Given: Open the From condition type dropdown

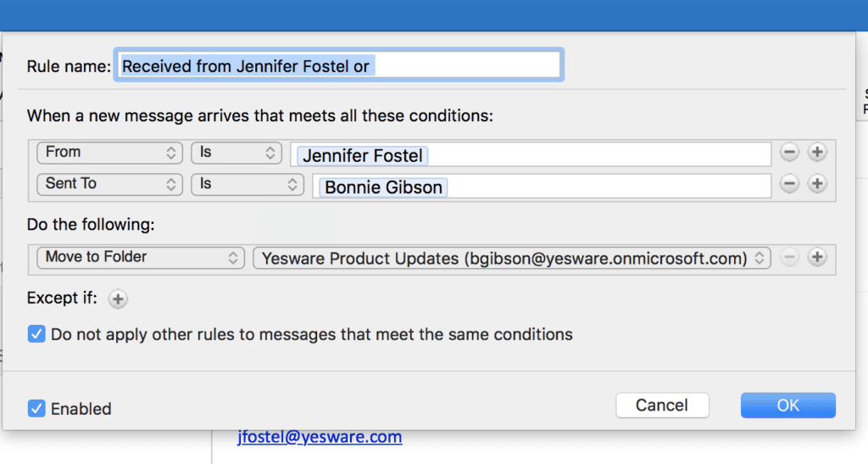Looking at the screenshot, I should (x=109, y=153).
